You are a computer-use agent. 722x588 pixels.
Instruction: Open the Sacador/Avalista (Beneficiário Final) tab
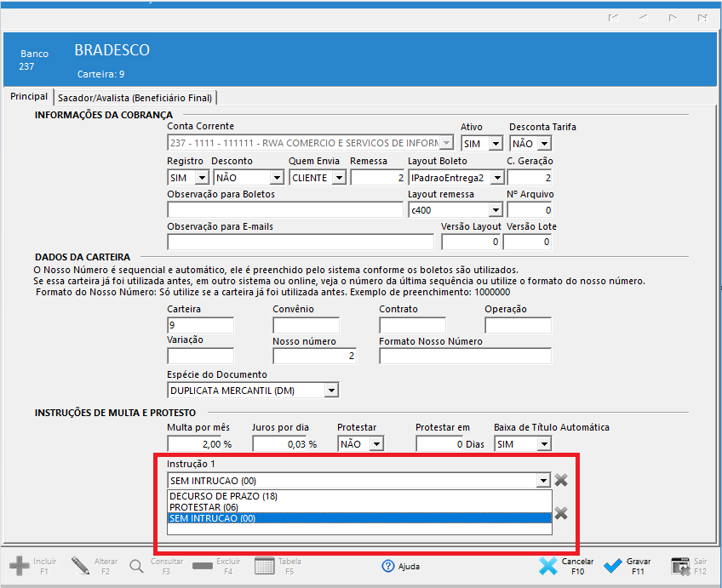pyautogui.click(x=135, y=98)
